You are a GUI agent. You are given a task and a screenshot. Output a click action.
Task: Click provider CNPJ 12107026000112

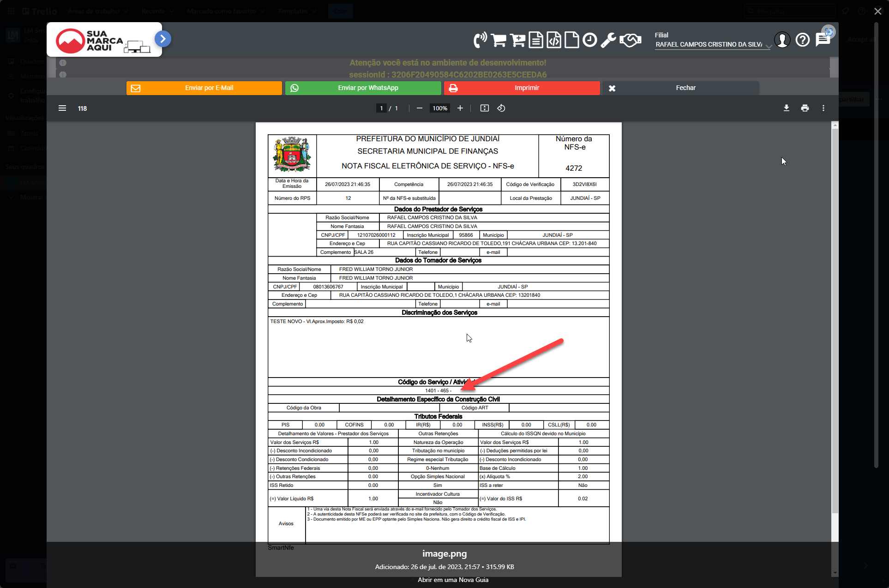[376, 235]
